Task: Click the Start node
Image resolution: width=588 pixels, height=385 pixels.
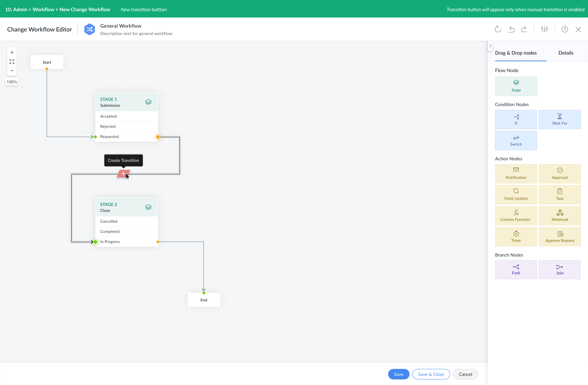Action: click(x=47, y=62)
